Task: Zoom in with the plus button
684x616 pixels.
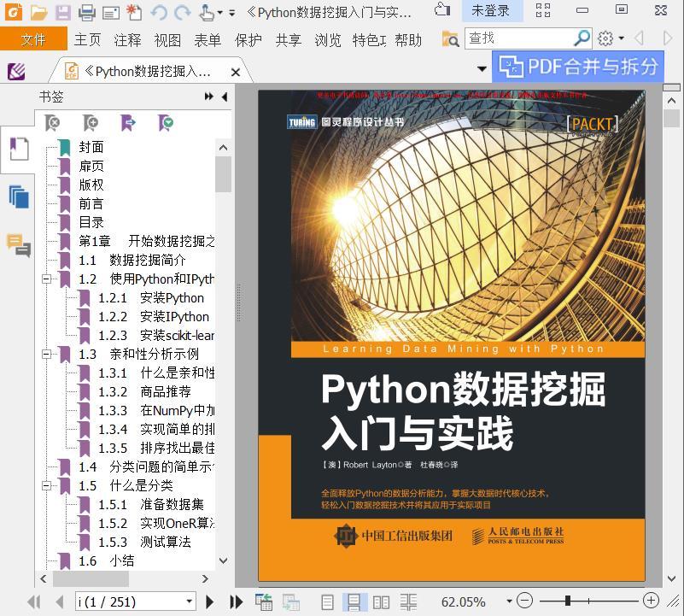Action: click(651, 601)
